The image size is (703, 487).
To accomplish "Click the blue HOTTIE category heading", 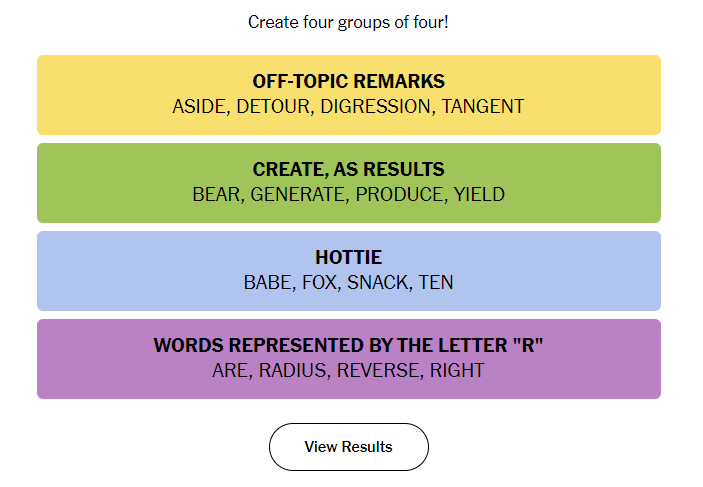I will coord(348,257).
